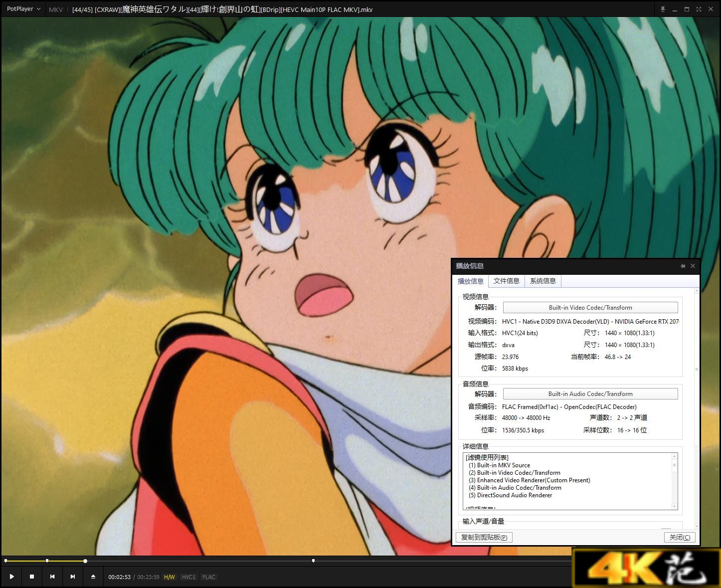Screen dimensions: 721x588
Task: Switch to the 系统信息 tab
Action: point(543,281)
